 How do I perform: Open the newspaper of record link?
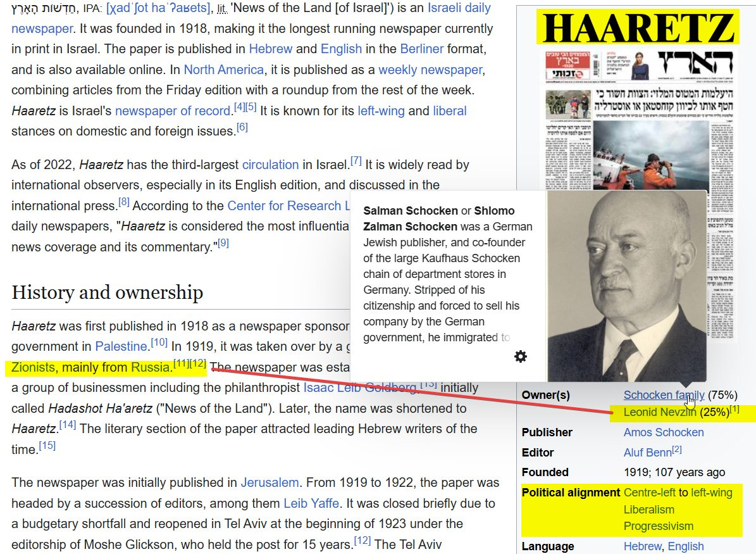click(x=173, y=111)
